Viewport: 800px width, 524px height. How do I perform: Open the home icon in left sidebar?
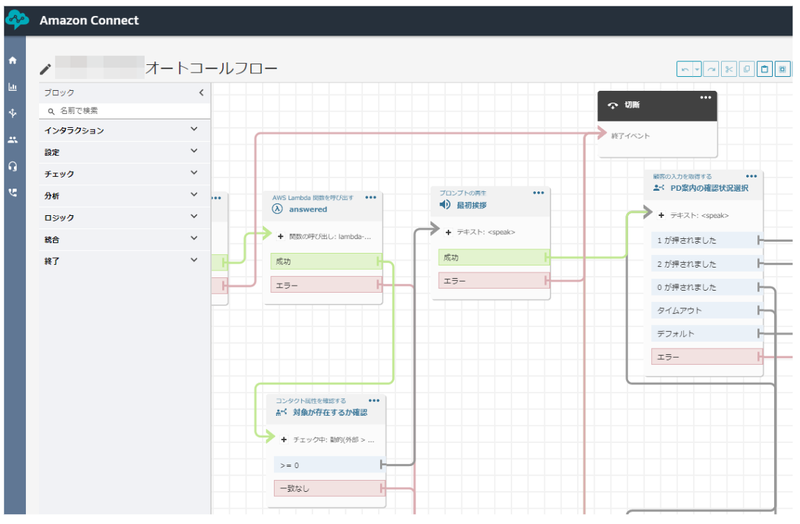coord(13,60)
